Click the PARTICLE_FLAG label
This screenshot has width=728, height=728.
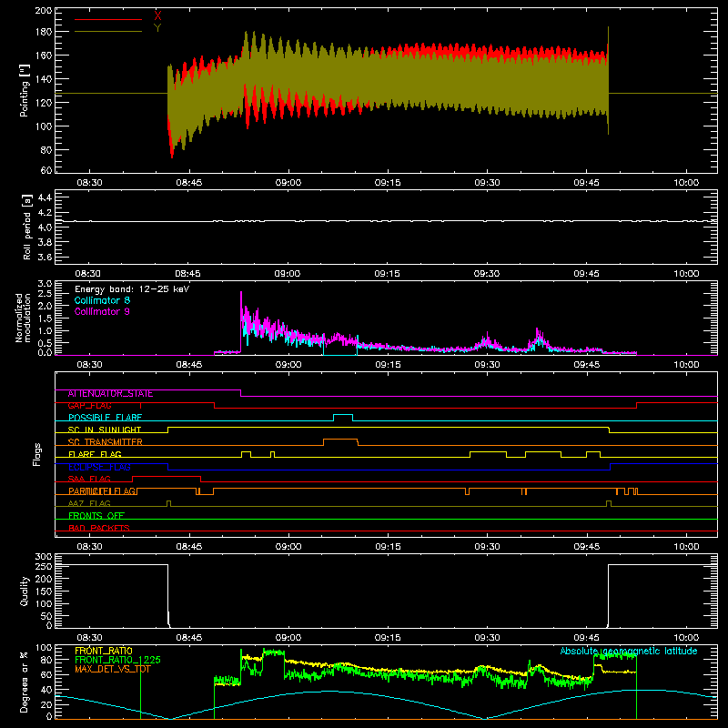[102, 491]
